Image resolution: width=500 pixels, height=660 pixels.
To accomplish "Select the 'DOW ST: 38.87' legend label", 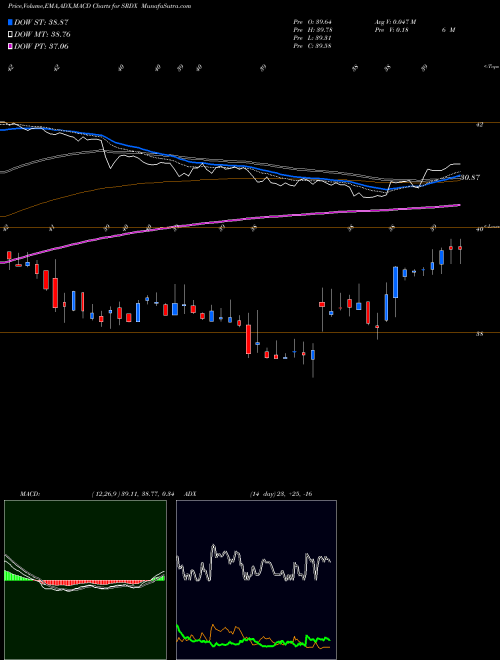I will pyautogui.click(x=41, y=22).
